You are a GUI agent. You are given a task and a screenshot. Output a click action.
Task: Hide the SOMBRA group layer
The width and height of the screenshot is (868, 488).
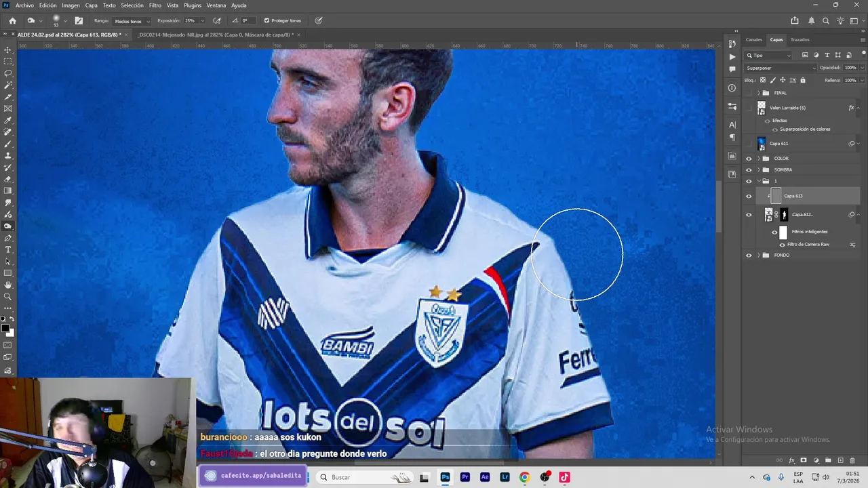click(749, 170)
